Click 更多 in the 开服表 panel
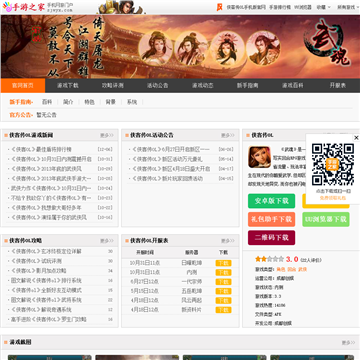Screen dimensions: 360x360 [228, 241]
